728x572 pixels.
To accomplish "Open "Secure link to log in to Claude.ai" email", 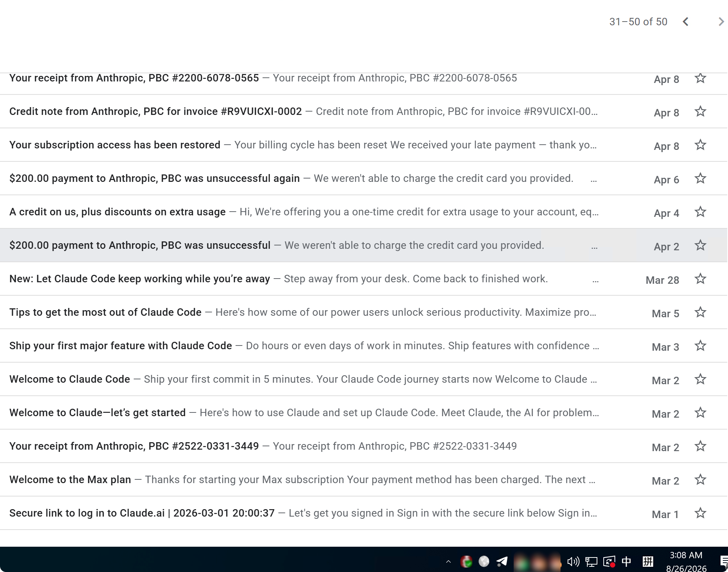I will click(x=364, y=513).
